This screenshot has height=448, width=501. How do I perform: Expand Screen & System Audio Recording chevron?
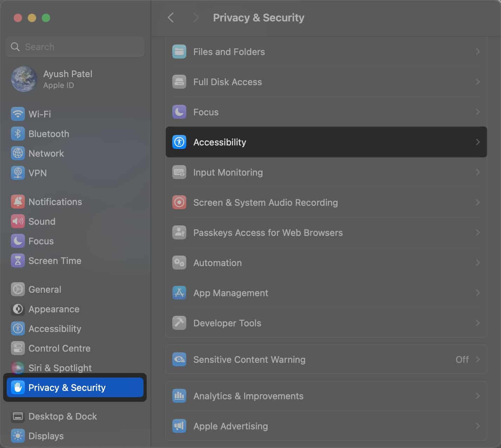[x=477, y=202]
